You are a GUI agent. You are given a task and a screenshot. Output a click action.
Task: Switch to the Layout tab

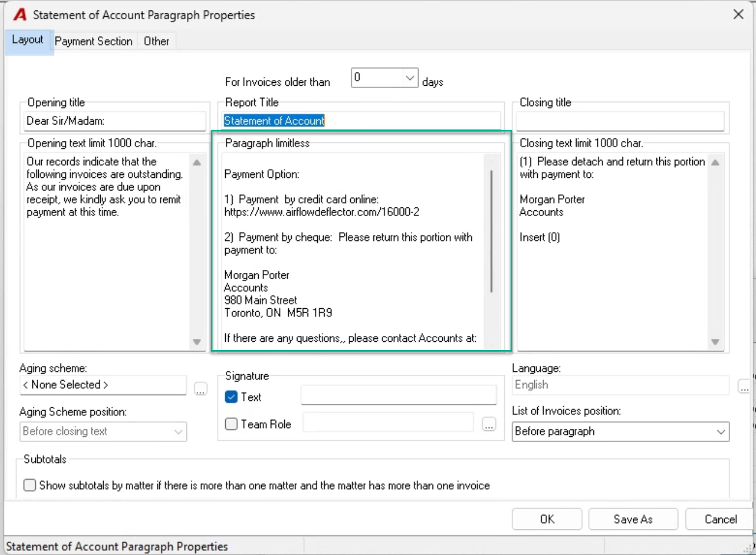[x=28, y=40]
